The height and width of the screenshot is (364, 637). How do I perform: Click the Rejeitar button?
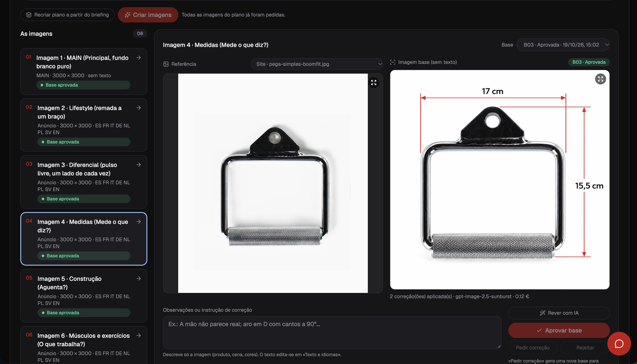point(585,348)
